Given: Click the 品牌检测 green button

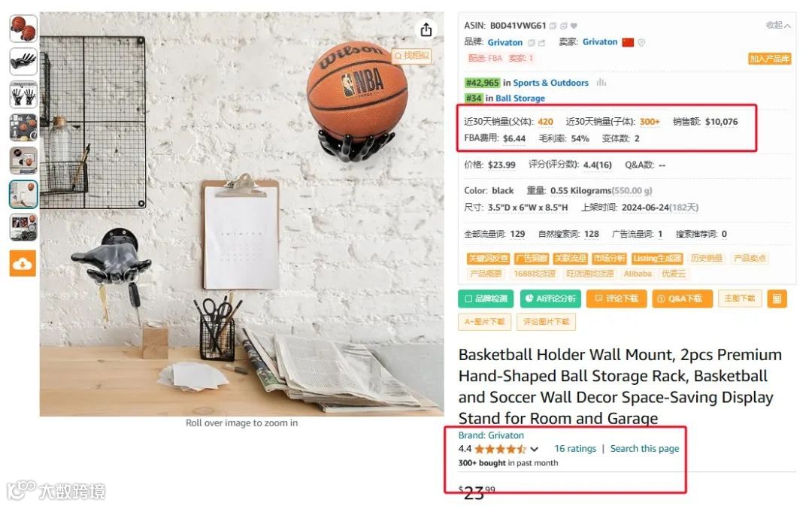Looking at the screenshot, I should 485,298.
